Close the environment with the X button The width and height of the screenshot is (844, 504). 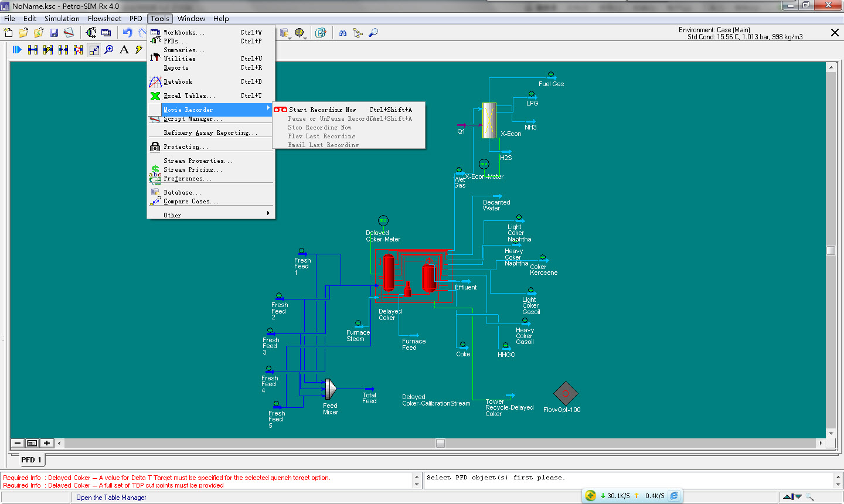pyautogui.click(x=835, y=33)
